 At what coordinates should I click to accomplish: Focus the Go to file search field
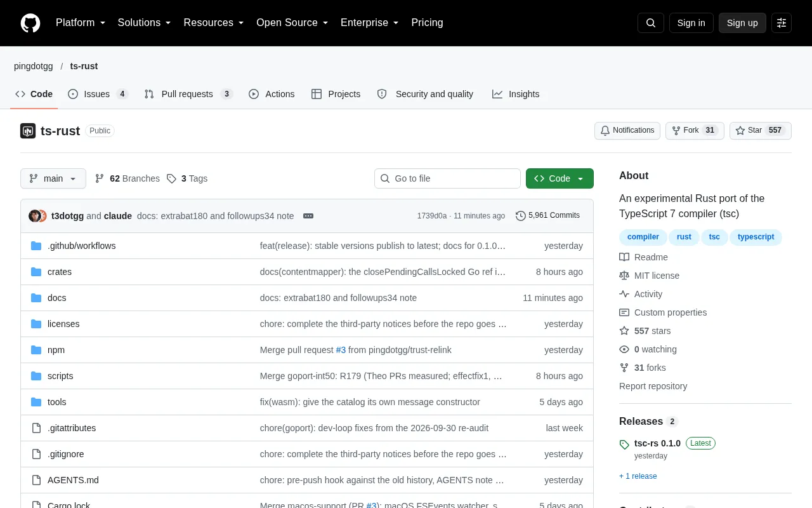(447, 178)
